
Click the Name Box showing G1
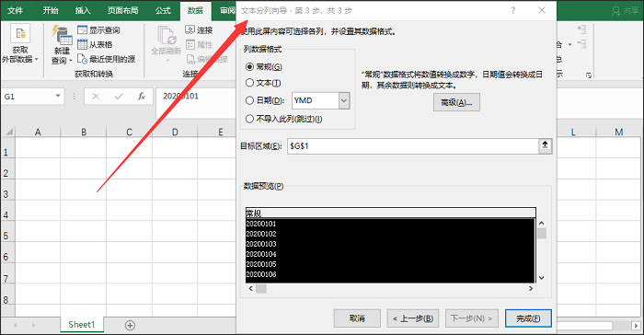[x=28, y=97]
